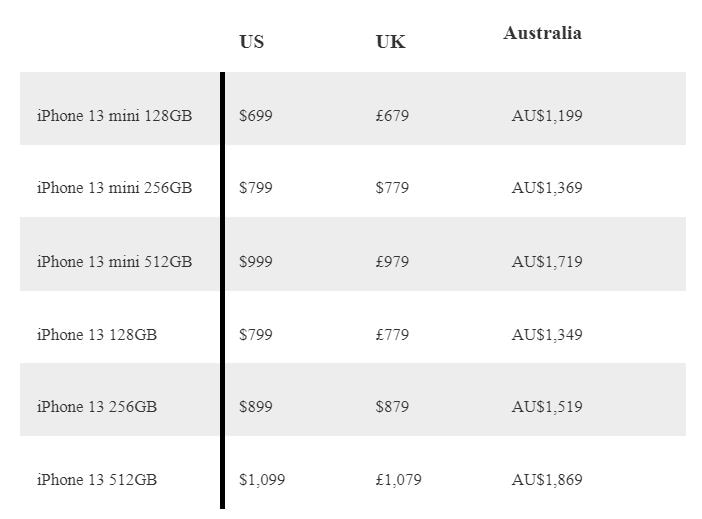Select the iPhone 13 256GB row label

tap(97, 406)
